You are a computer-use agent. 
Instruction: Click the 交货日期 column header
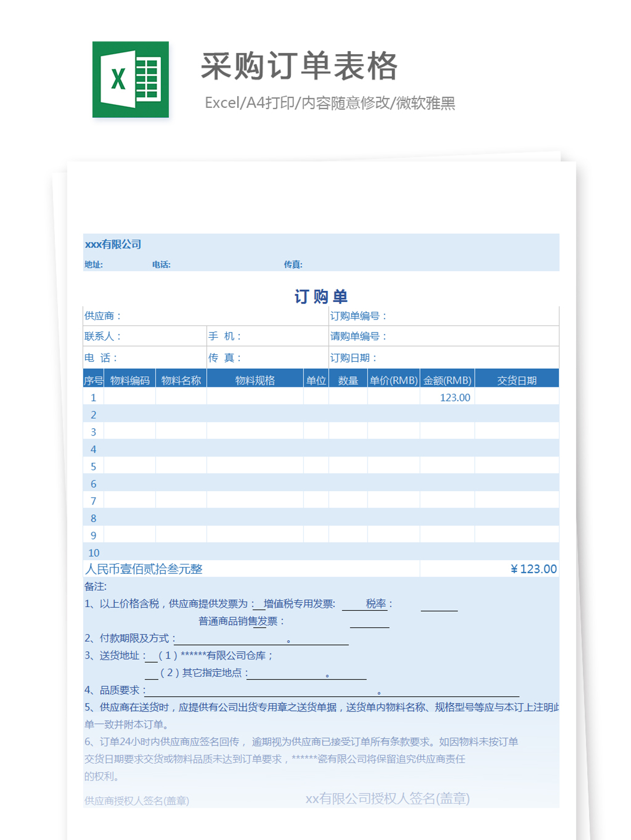[x=516, y=380]
